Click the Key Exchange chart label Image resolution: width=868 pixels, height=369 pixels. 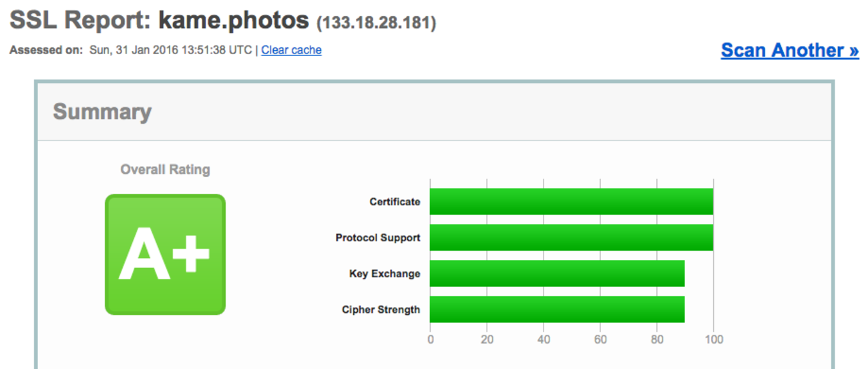tap(385, 273)
